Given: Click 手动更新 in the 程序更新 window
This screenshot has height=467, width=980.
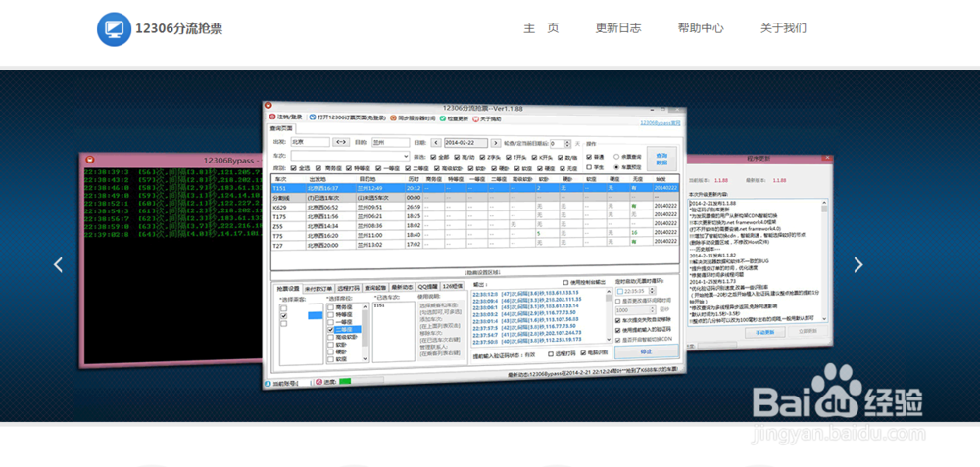Looking at the screenshot, I should [763, 332].
